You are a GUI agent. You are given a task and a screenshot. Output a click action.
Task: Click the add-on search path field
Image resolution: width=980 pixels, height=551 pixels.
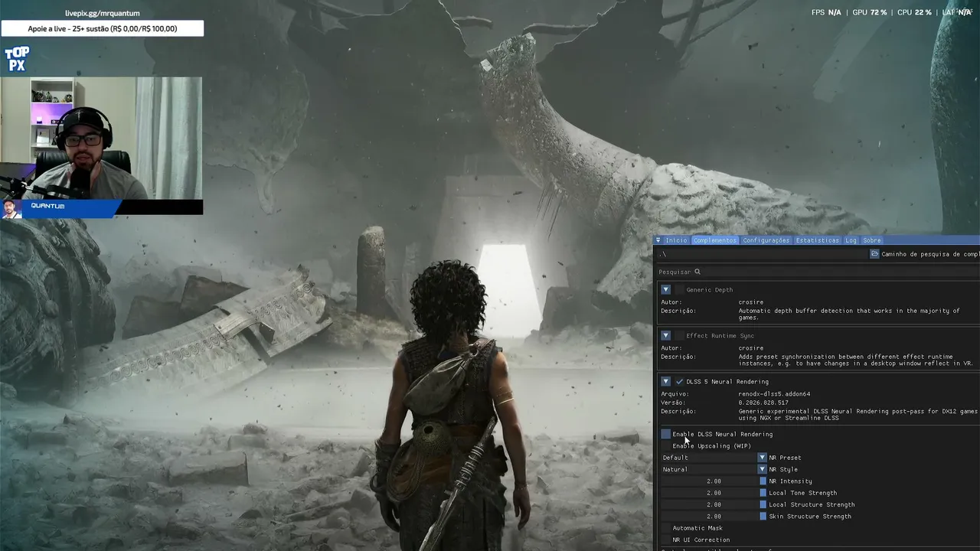point(762,254)
